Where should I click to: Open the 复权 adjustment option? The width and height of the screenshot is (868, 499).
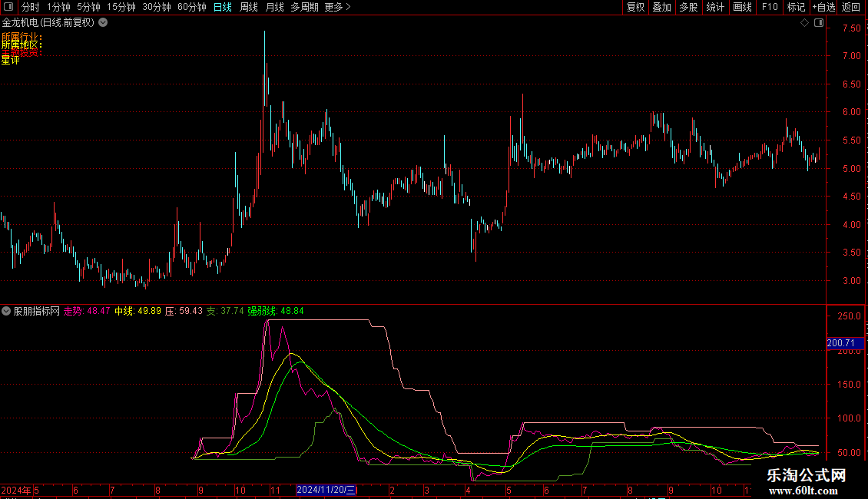pos(635,7)
